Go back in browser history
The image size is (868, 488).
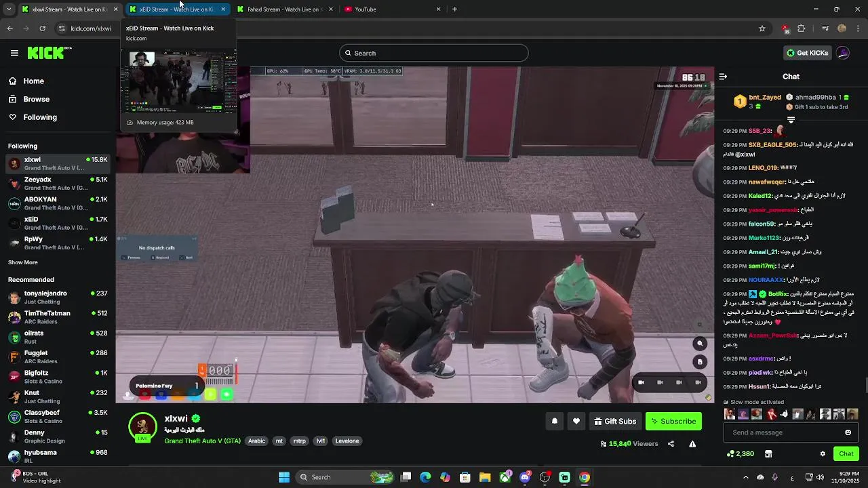coord(9,28)
